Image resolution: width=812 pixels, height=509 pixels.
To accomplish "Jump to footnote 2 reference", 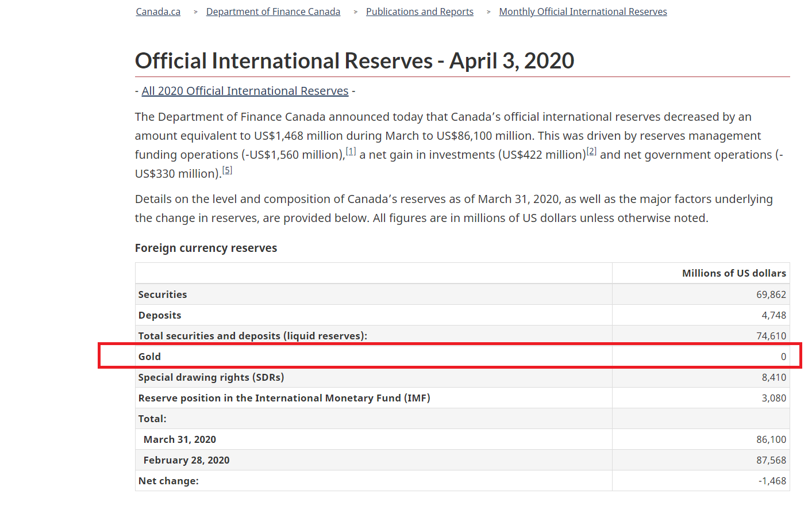I will coord(591,151).
